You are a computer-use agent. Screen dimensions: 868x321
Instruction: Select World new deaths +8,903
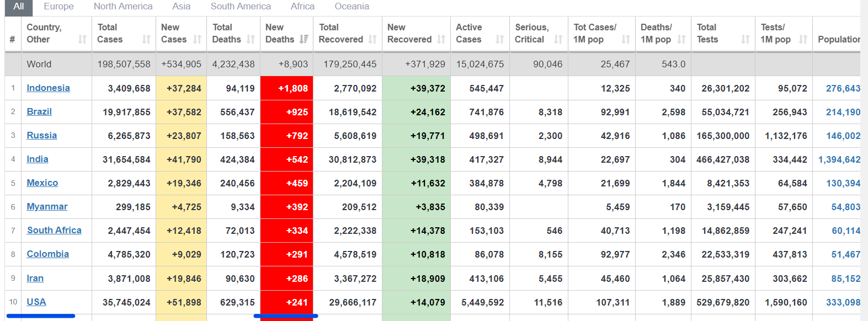pyautogui.click(x=293, y=64)
